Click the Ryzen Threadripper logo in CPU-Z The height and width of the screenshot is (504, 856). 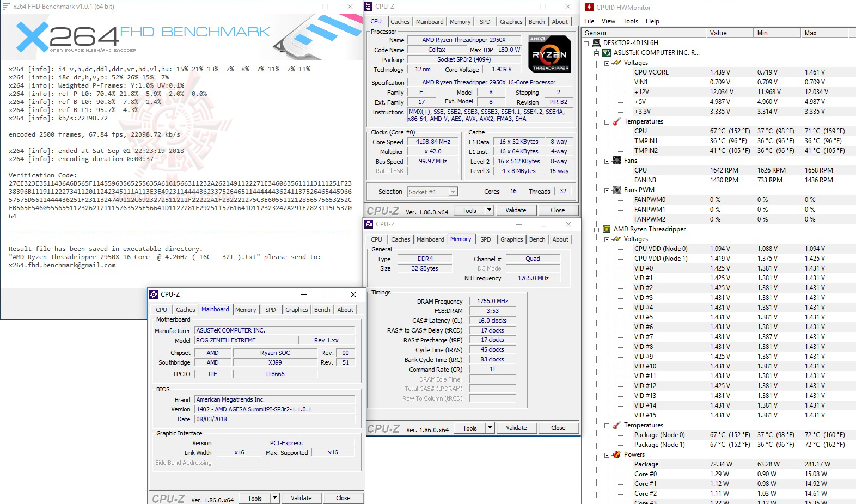[x=549, y=54]
